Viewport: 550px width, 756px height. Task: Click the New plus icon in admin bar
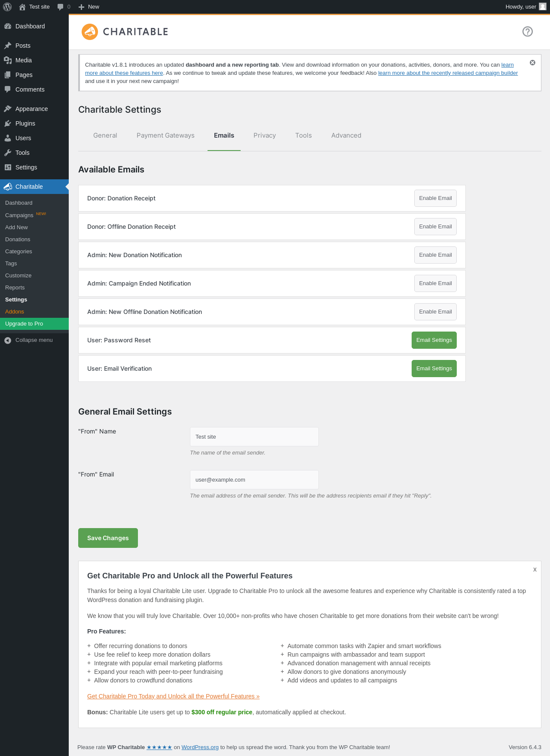coord(81,7)
